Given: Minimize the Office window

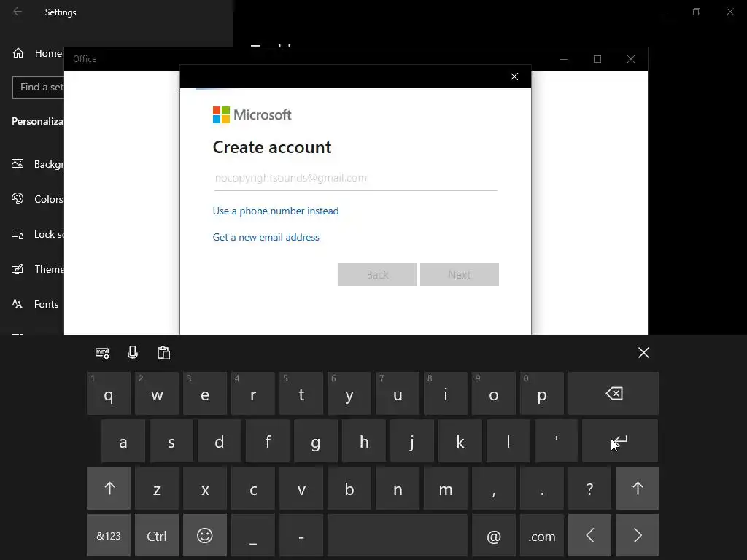Looking at the screenshot, I should [564, 59].
